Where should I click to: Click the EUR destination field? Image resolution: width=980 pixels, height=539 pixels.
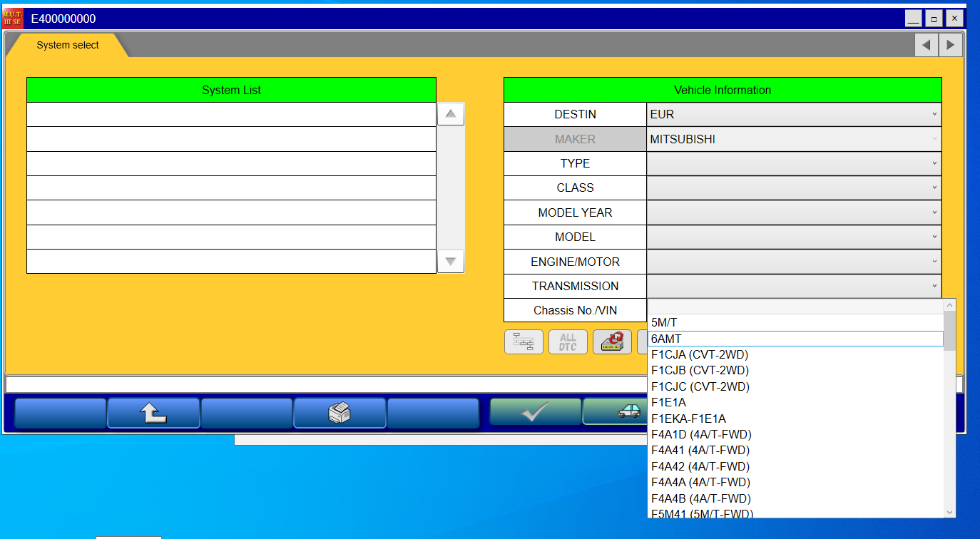click(793, 114)
